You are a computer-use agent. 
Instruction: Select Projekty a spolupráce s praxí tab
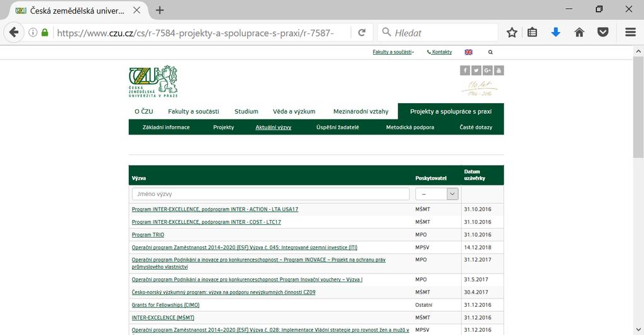(x=450, y=111)
